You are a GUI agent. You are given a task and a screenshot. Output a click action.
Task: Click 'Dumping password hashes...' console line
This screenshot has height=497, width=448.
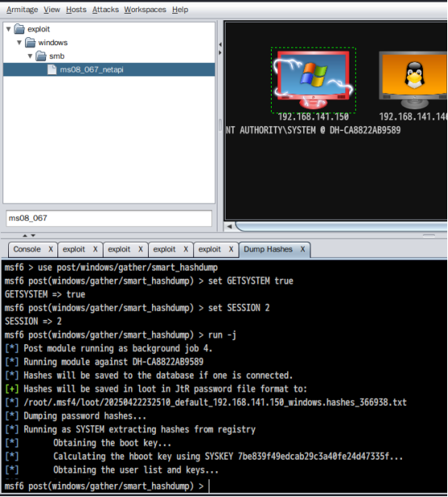click(x=85, y=416)
